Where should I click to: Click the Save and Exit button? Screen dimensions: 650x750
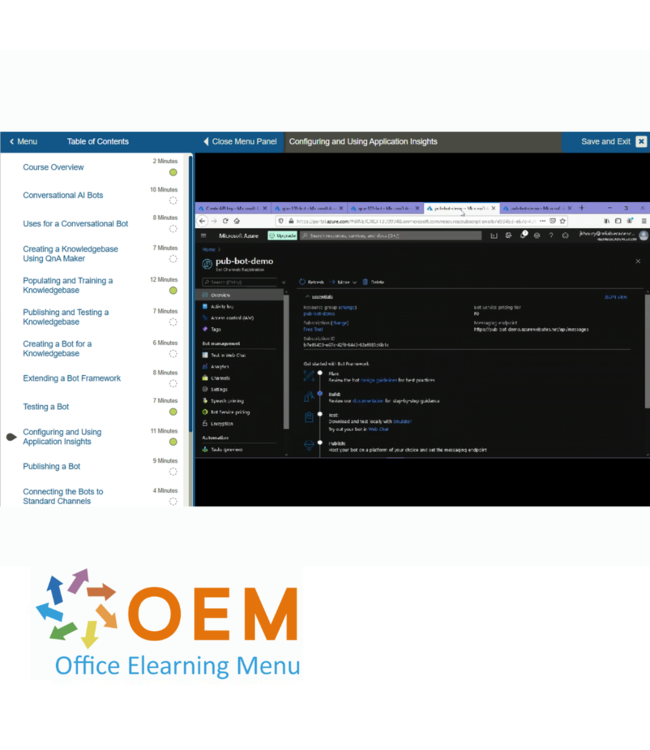[x=606, y=142]
